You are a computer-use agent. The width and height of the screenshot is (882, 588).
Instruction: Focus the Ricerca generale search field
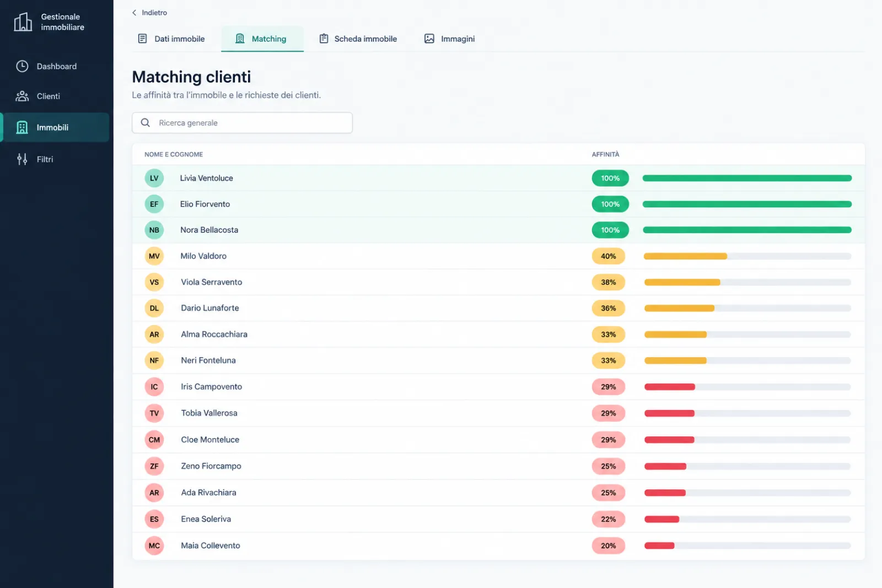click(x=242, y=122)
